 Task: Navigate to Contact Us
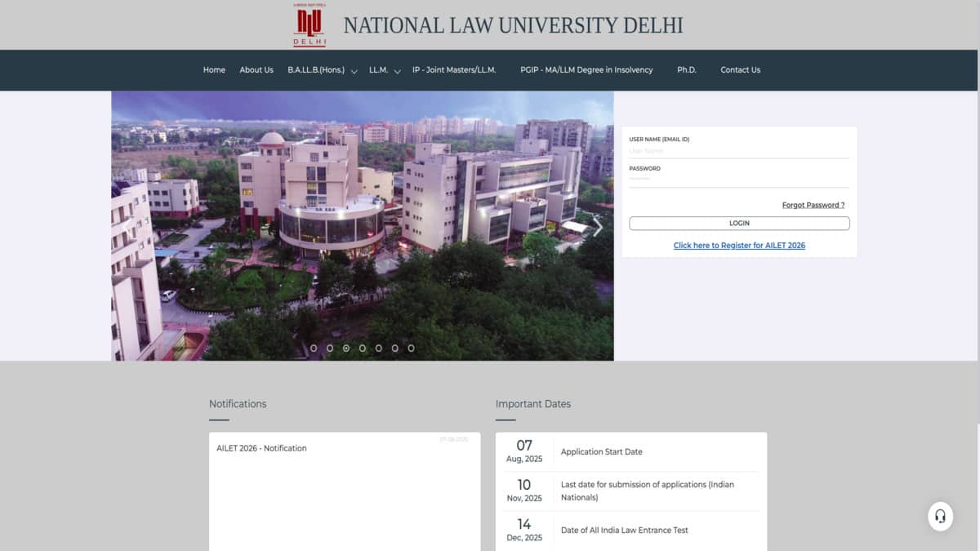click(x=740, y=70)
